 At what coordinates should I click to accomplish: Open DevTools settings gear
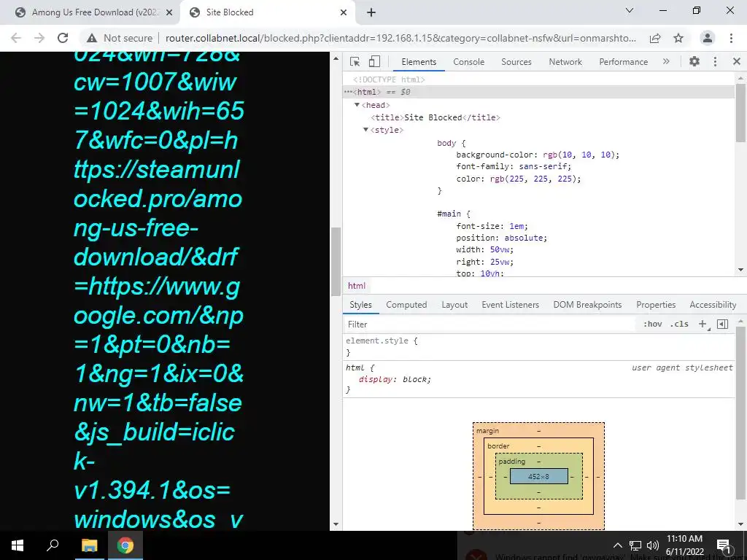694,61
